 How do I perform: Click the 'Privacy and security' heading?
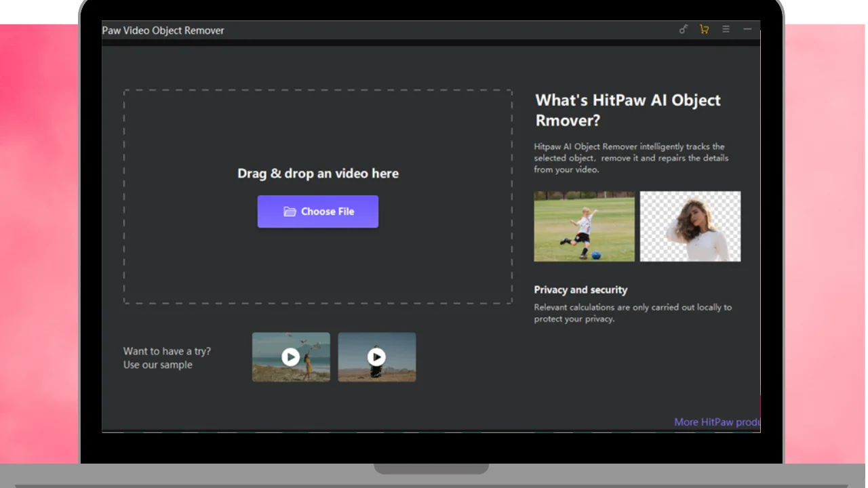coord(580,289)
